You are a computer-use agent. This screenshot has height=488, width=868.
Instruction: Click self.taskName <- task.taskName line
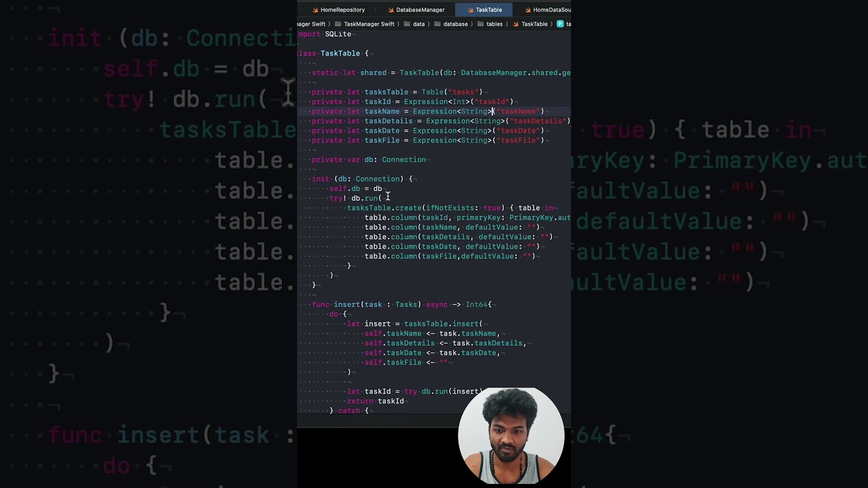[433, 333]
